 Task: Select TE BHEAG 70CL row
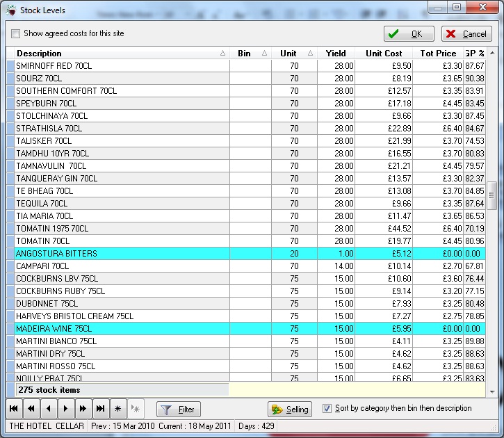coord(246,191)
